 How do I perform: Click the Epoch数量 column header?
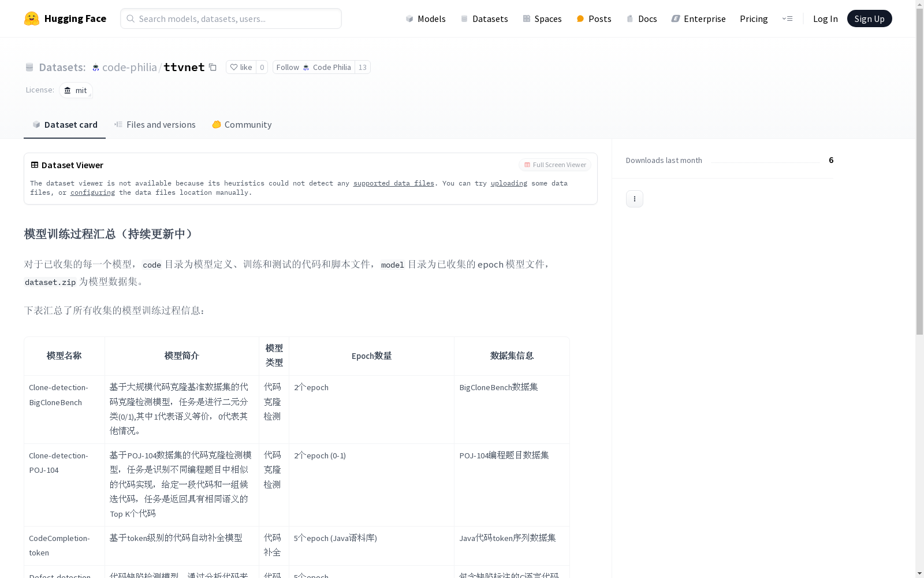(371, 356)
